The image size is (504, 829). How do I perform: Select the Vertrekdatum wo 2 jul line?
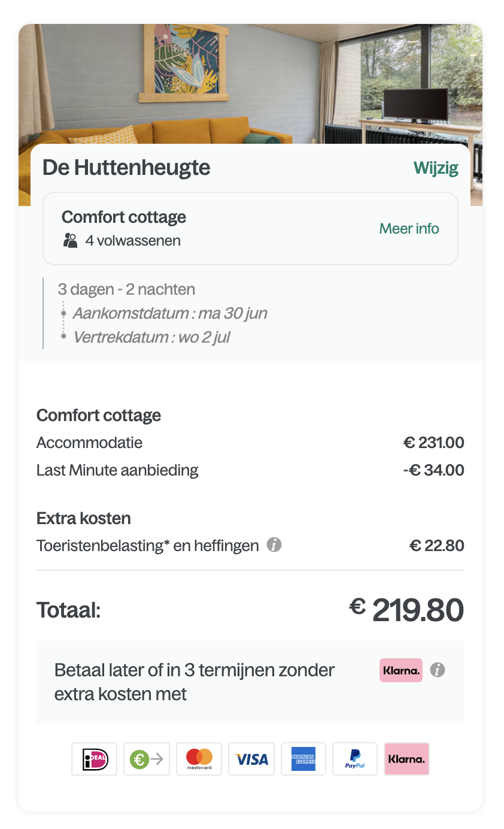pyautogui.click(x=151, y=337)
